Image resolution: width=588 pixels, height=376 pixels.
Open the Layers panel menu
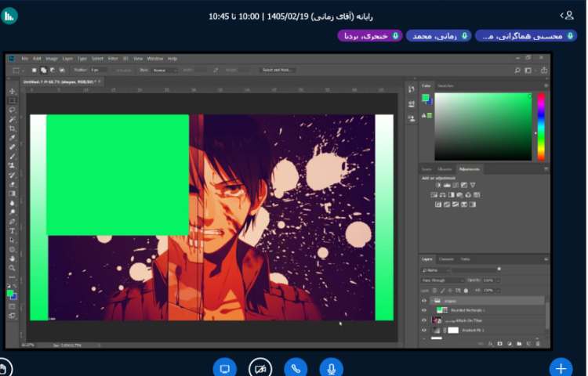click(x=546, y=259)
